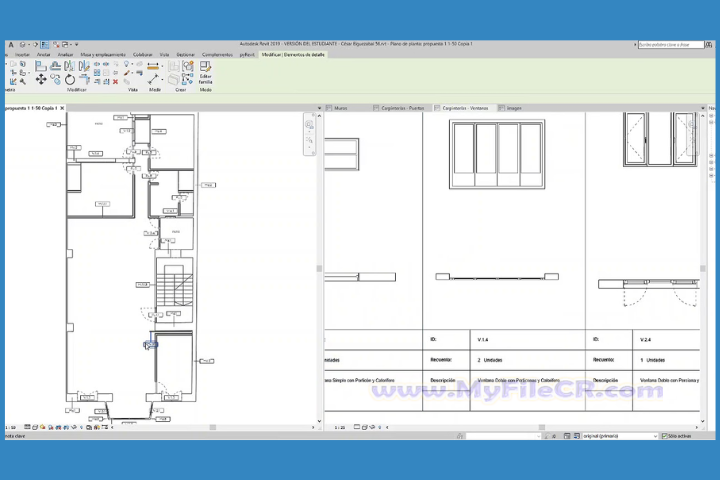
Task: Click Editar familia button
Action: point(205,73)
